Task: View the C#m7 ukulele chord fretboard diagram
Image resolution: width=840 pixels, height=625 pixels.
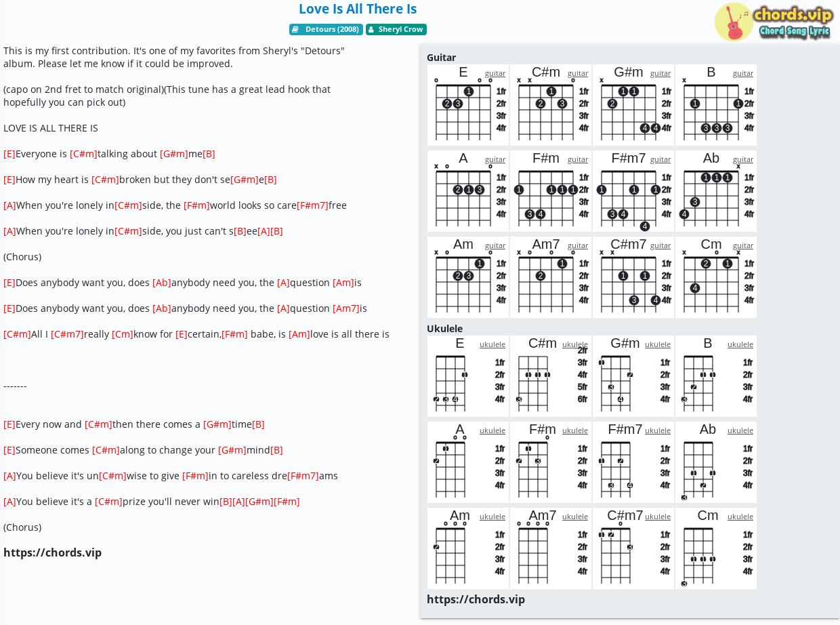Action: point(633,548)
